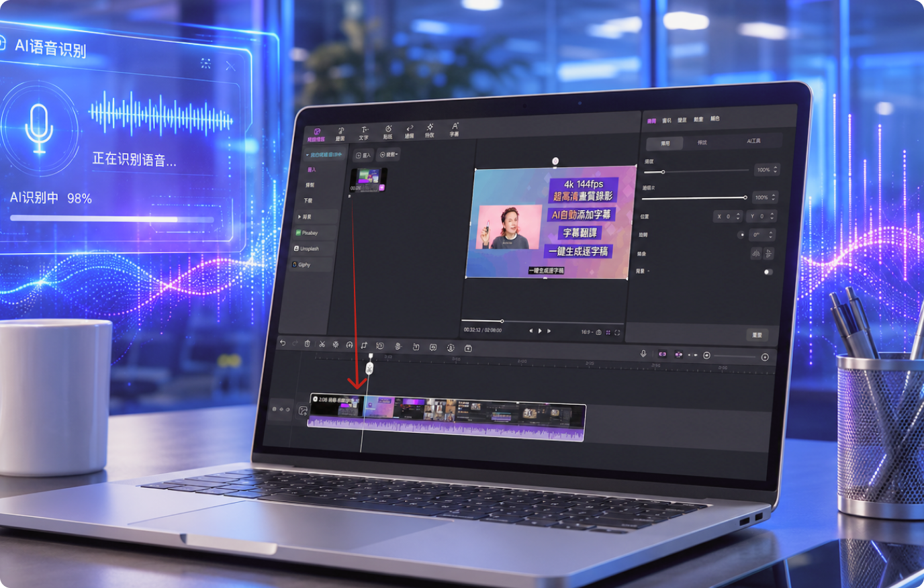Open the 16:9 aspect ratio dropdown
The height and width of the screenshot is (588, 924).
click(x=586, y=332)
